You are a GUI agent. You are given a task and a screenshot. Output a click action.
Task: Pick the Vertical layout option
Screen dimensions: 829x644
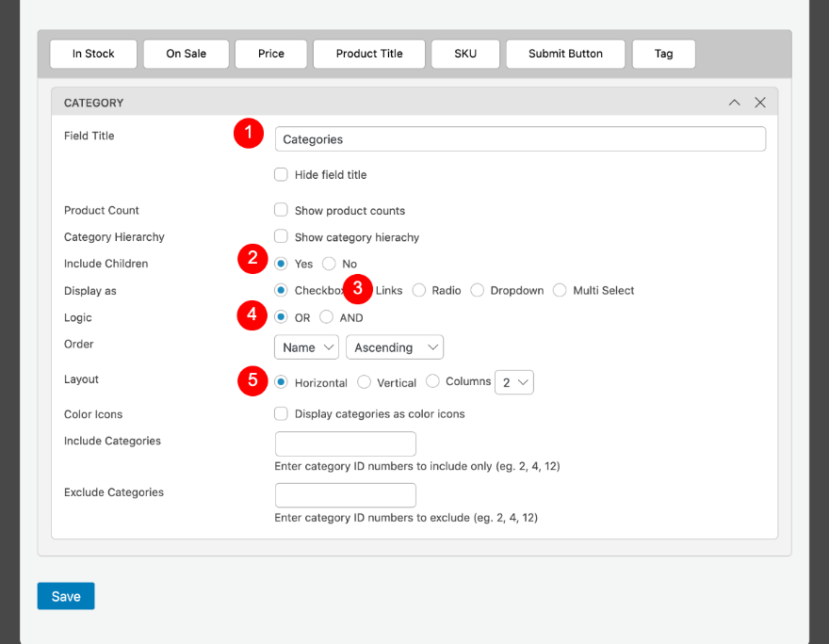[x=364, y=382]
